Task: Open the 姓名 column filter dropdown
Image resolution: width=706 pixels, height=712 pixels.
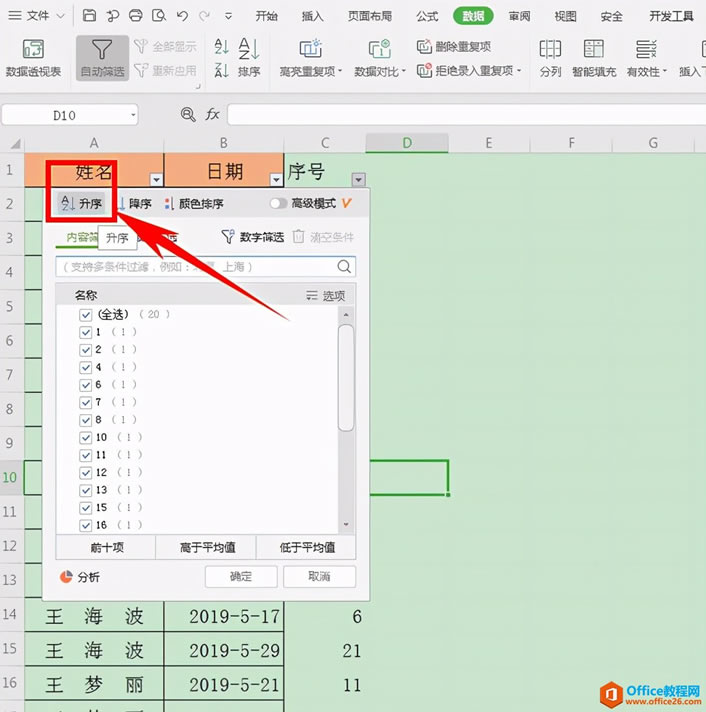Action: click(x=156, y=180)
